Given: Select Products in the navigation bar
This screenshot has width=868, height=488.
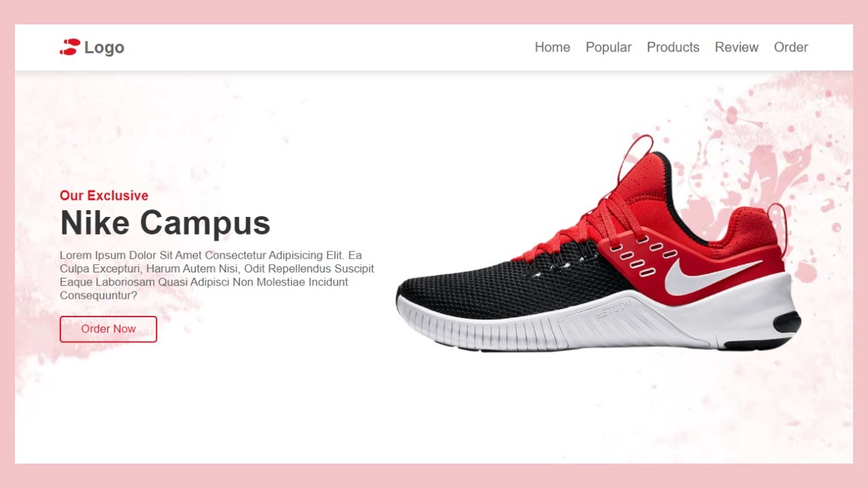Looking at the screenshot, I should [673, 47].
